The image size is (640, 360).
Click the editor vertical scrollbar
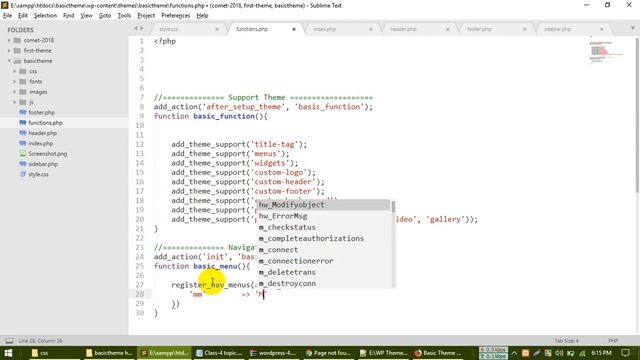click(637, 116)
